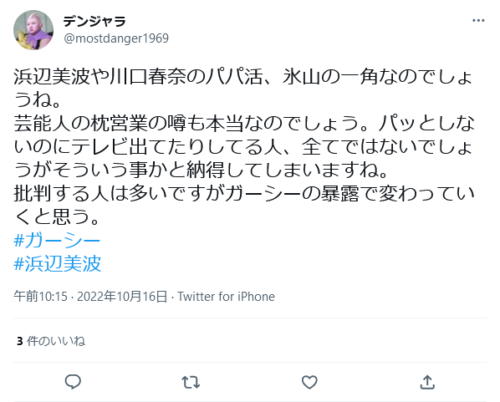Image resolution: width=500 pixels, height=402 pixels.
Task: Click the reply speech bubble icon
Action: click(x=73, y=382)
